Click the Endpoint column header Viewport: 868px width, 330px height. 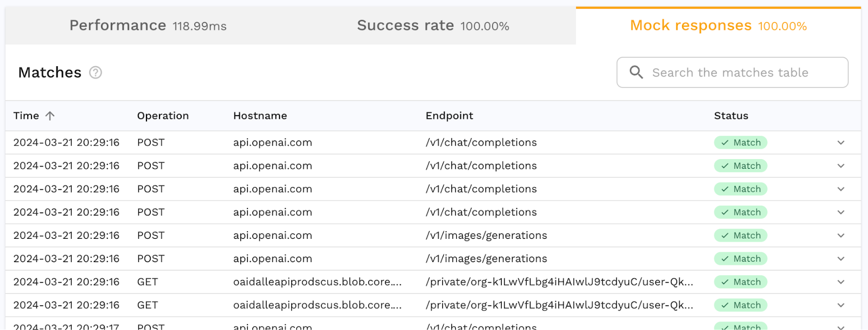pos(449,116)
